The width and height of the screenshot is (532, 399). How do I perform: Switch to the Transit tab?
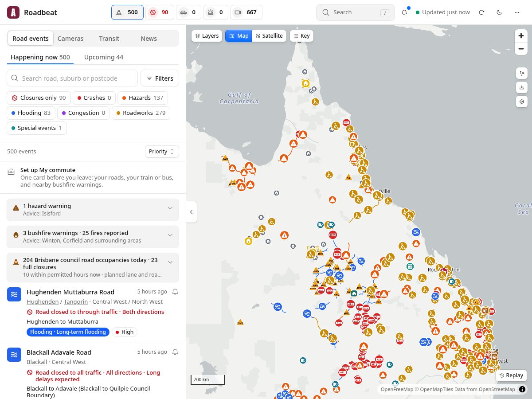[109, 39]
